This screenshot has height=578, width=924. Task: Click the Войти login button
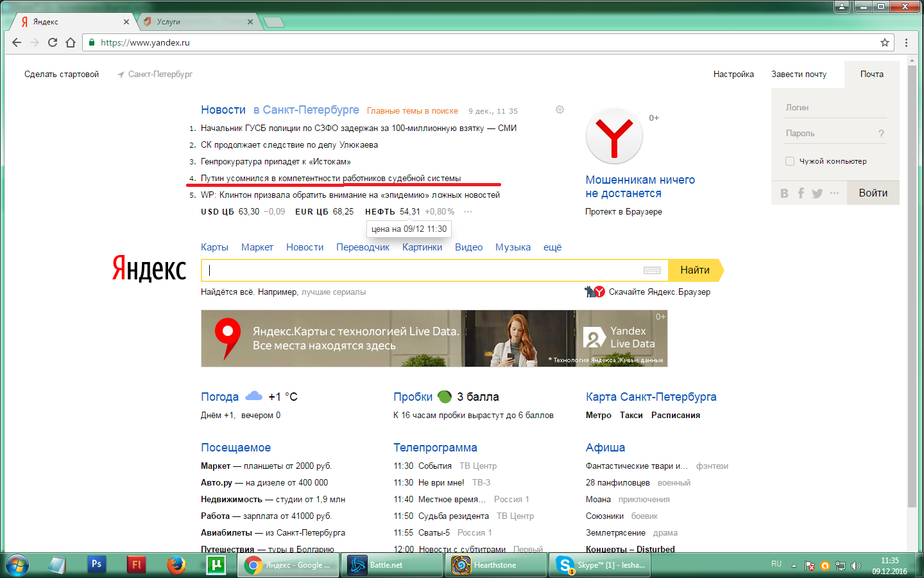pyautogui.click(x=873, y=193)
